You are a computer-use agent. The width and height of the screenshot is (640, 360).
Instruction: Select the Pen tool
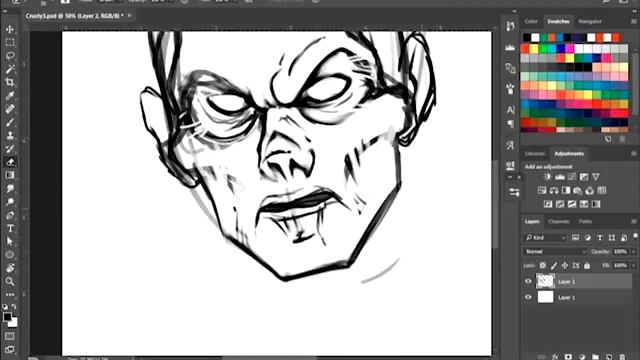tap(10, 215)
